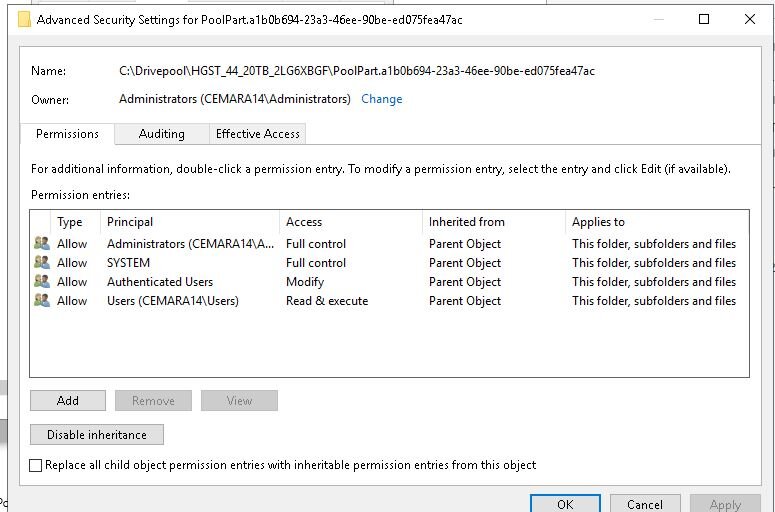Select the Authenticated Users Modify entry

[389, 281]
